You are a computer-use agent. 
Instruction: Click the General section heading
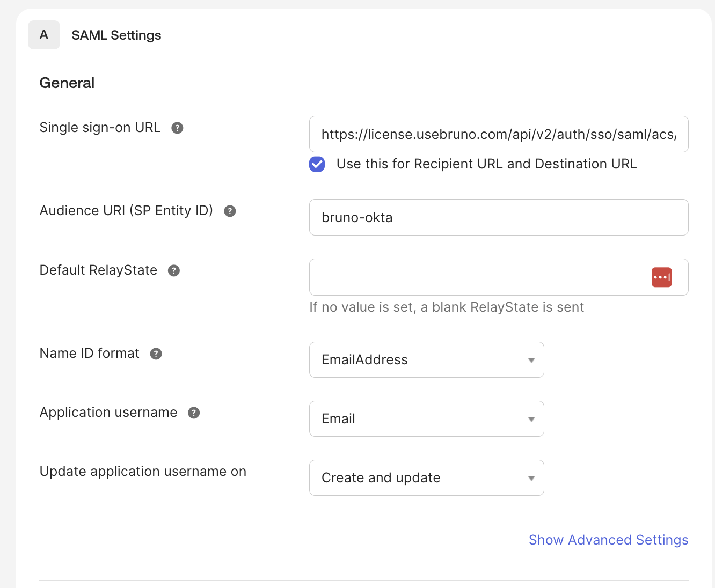pos(67,83)
